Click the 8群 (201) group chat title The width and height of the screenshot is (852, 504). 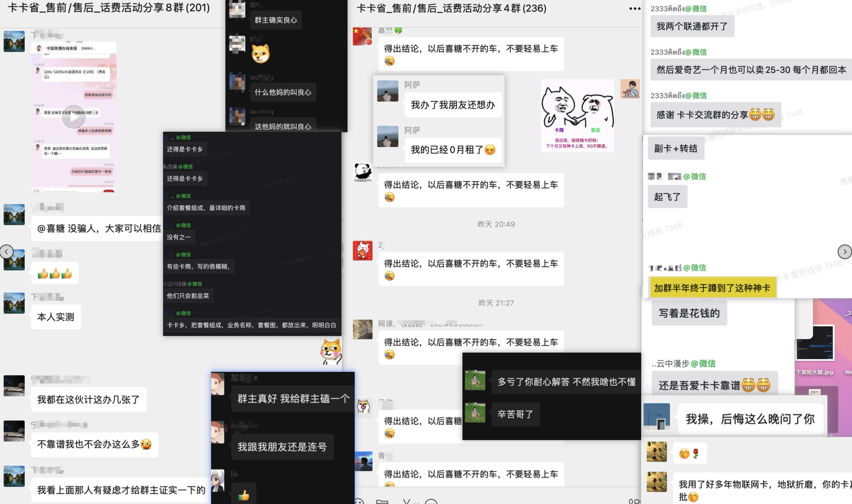coord(109,8)
